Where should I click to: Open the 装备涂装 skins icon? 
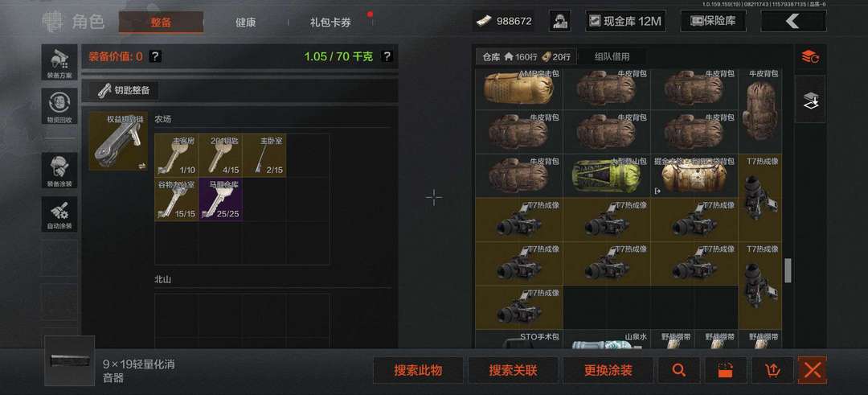[x=59, y=170]
